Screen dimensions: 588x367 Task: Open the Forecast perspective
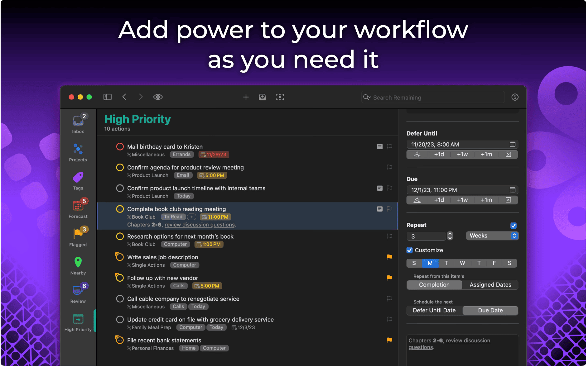click(78, 208)
